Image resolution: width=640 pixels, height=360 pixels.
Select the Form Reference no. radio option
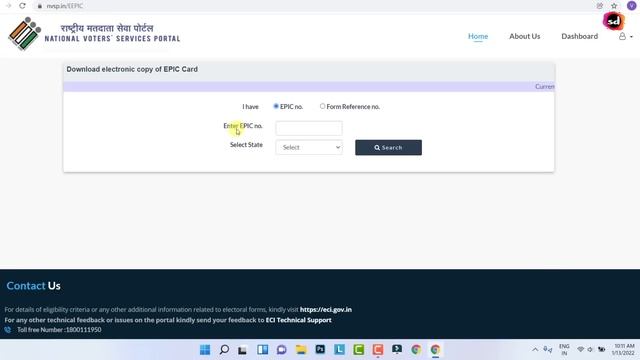(x=322, y=106)
